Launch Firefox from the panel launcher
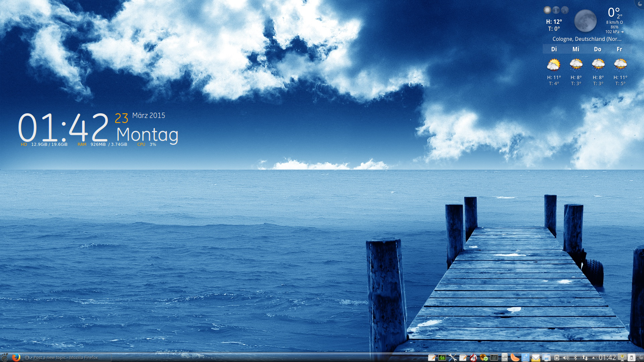 [x=16, y=357]
